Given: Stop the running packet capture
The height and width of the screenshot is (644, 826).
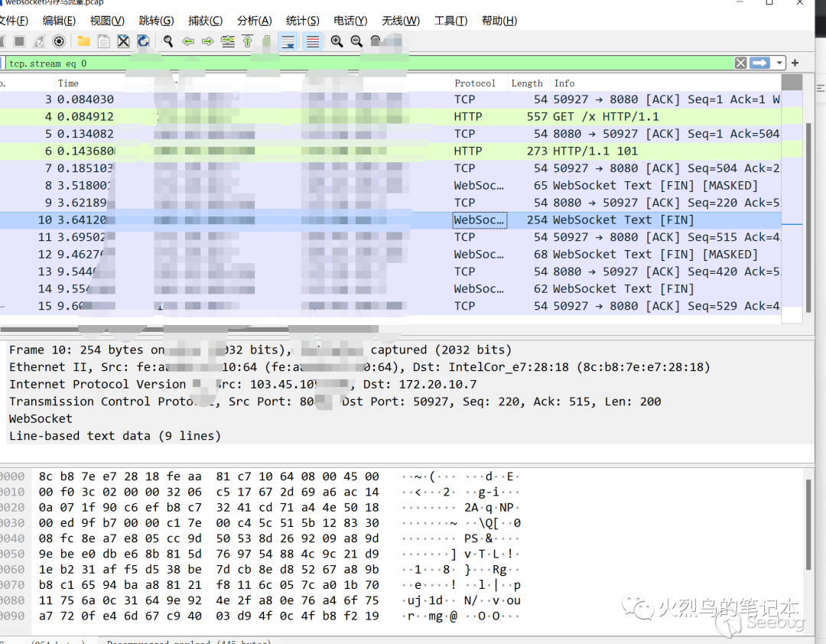Looking at the screenshot, I should point(19,41).
